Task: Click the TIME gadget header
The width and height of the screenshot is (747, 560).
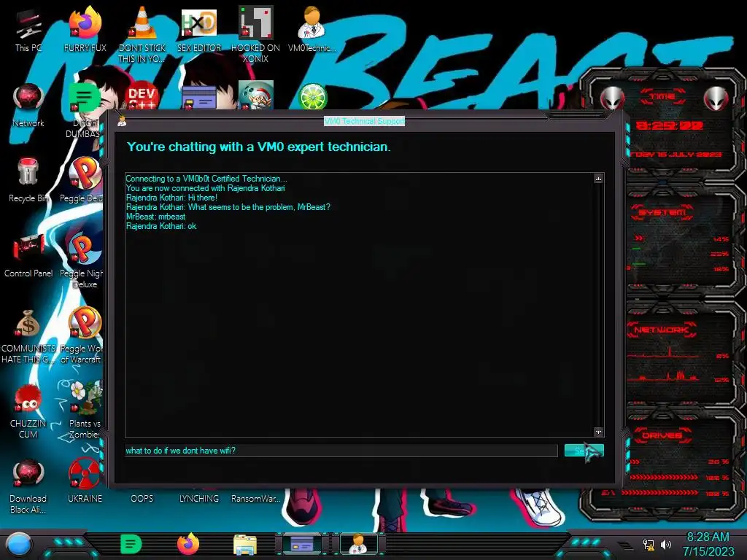Action: (662, 97)
